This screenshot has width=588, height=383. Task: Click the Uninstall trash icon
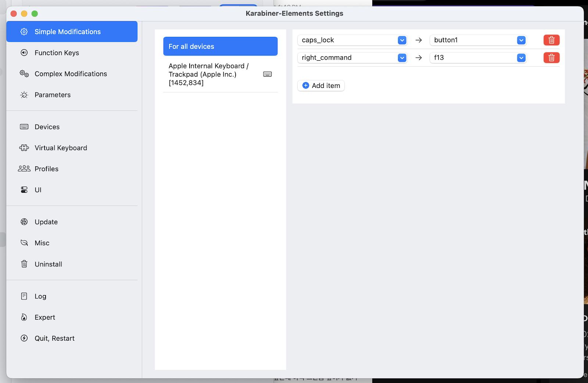[24, 264]
